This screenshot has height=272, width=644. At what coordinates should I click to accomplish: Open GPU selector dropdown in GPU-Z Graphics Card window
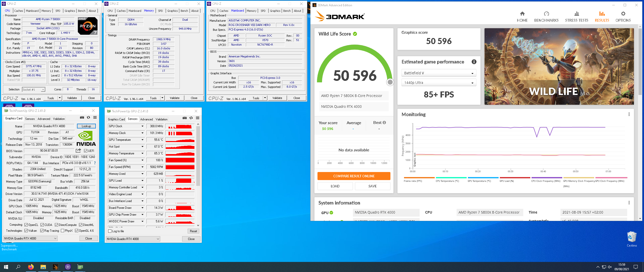(30, 238)
